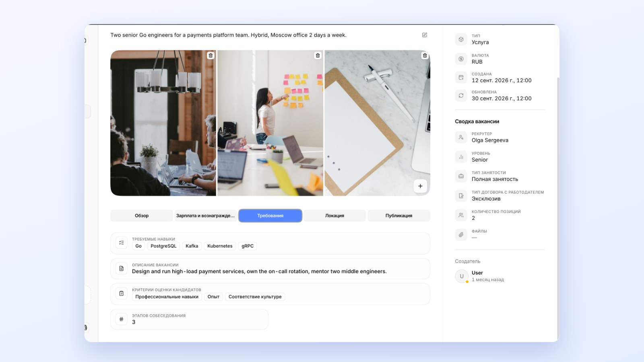This screenshot has width=644, height=362.
Task: Click the Тип занятости briefcase icon
Action: click(x=461, y=176)
